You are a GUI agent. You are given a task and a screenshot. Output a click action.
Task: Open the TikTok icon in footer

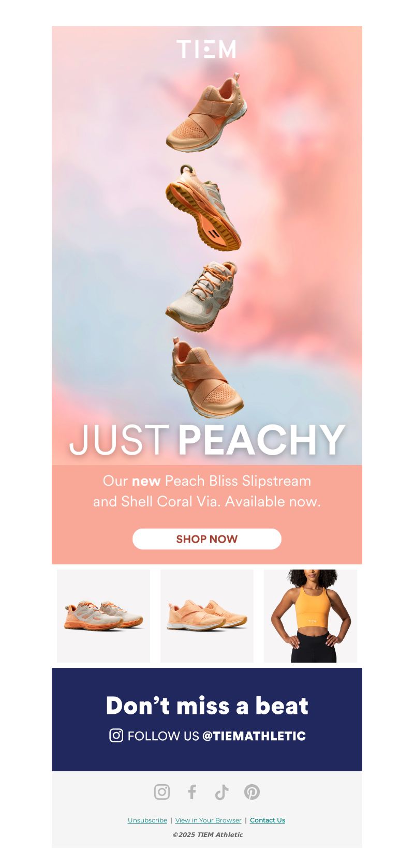[221, 792]
